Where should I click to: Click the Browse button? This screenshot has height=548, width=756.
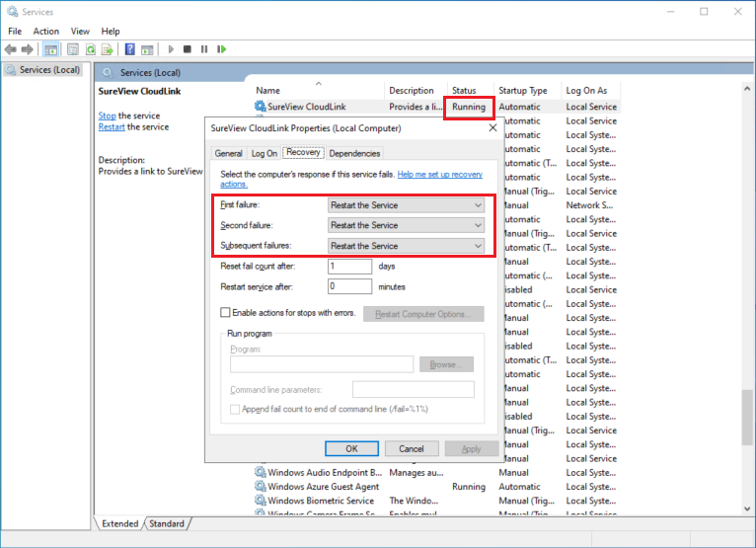pyautogui.click(x=446, y=364)
